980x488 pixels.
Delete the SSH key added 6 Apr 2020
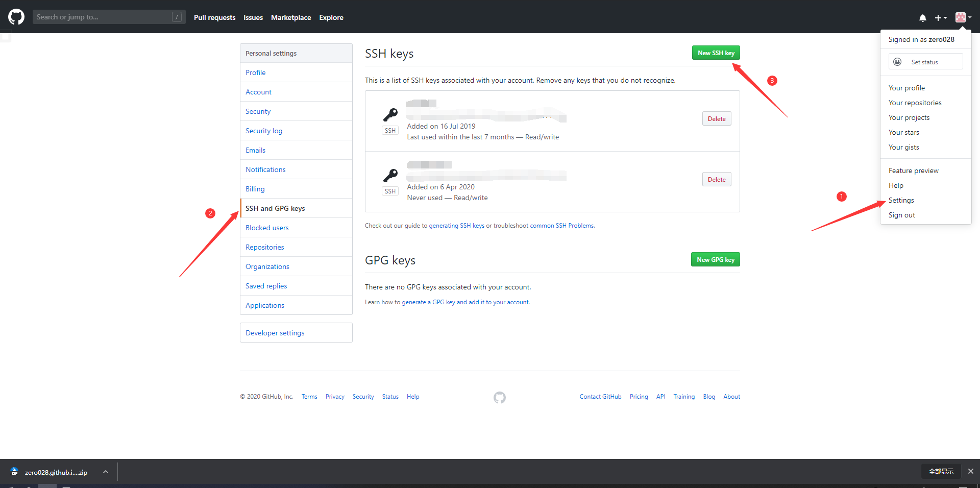(x=717, y=179)
